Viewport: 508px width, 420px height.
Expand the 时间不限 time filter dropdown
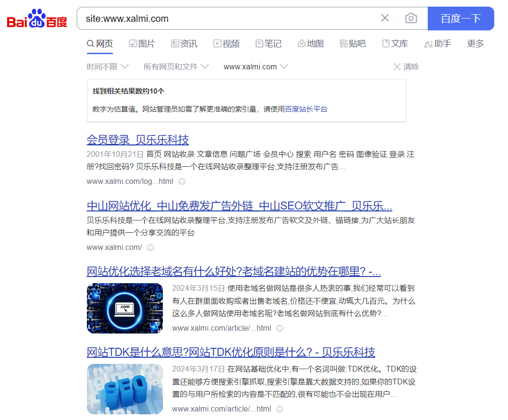[108, 67]
